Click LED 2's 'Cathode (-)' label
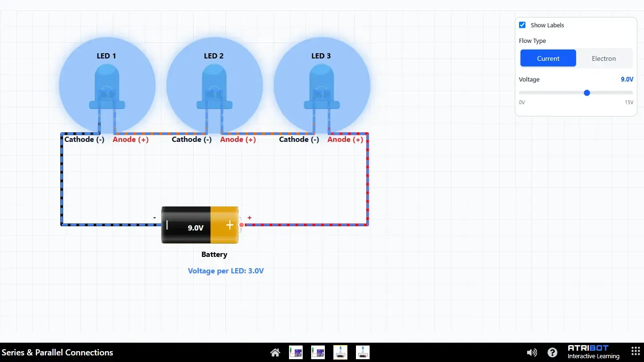 [192, 140]
